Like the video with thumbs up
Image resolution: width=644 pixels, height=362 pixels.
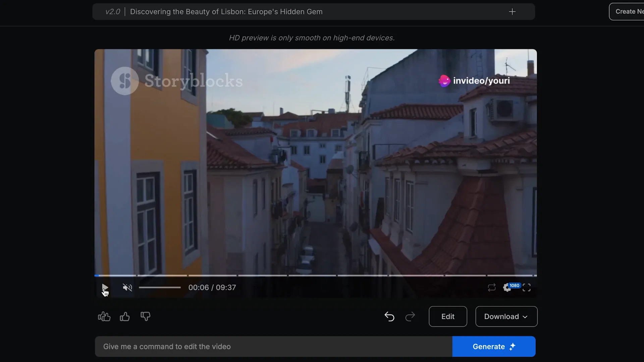(x=125, y=316)
